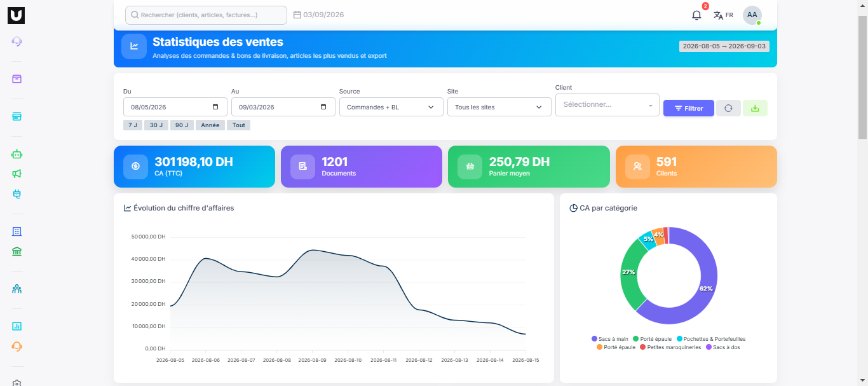Image resolution: width=868 pixels, height=386 pixels.
Task: Open the blue office building sidebar icon
Action: [17, 231]
